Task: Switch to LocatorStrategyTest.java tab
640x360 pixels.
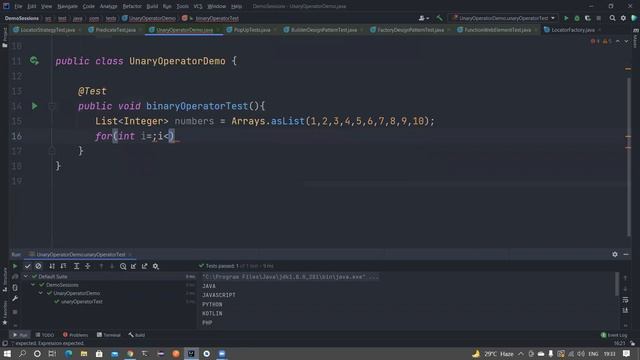Action: [47, 30]
